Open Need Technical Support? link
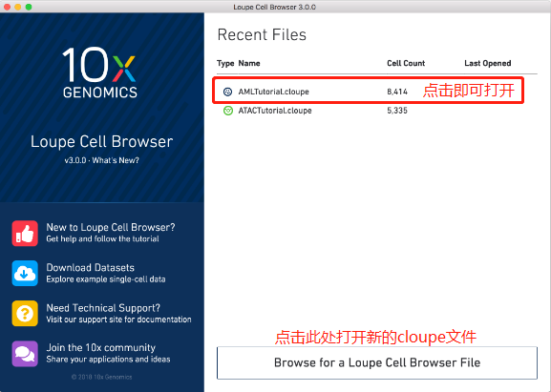 [x=103, y=308]
